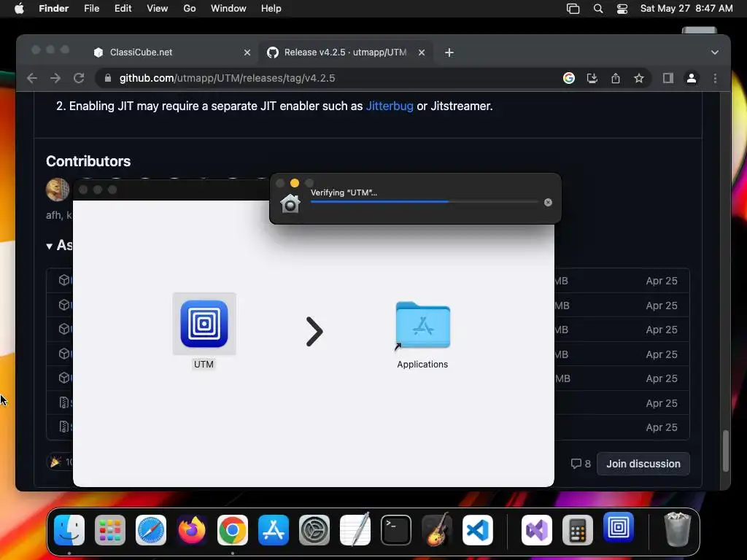Close the ClassiCube.net tab
This screenshot has height=560, width=747.
(x=247, y=52)
